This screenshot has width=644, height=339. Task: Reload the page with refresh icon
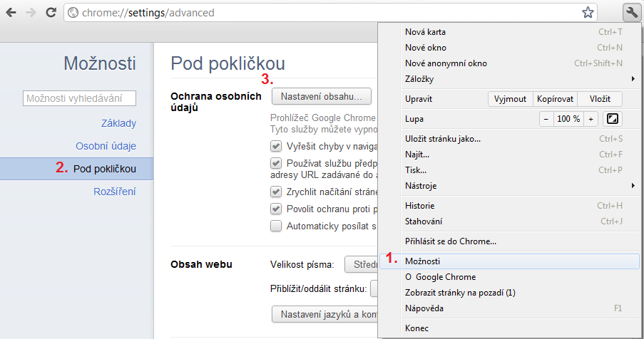(51, 12)
